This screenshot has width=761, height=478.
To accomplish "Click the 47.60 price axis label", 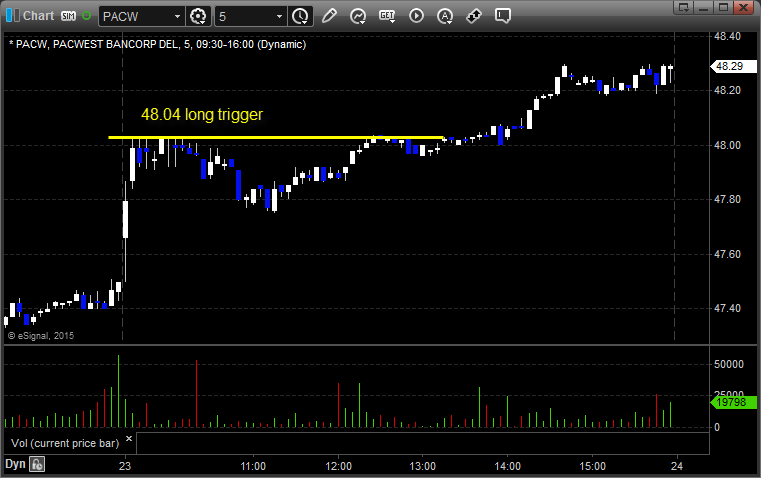I will tap(728, 254).
